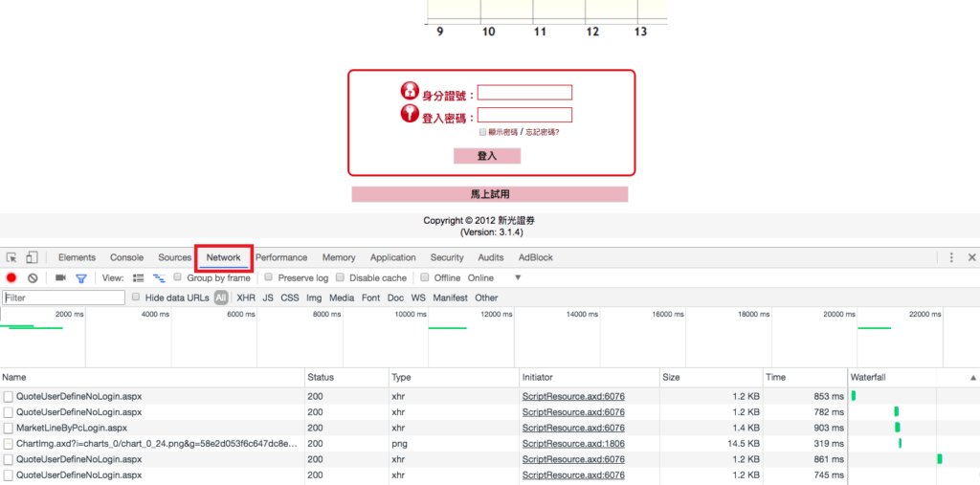Sort by the Size column header

[711, 378]
